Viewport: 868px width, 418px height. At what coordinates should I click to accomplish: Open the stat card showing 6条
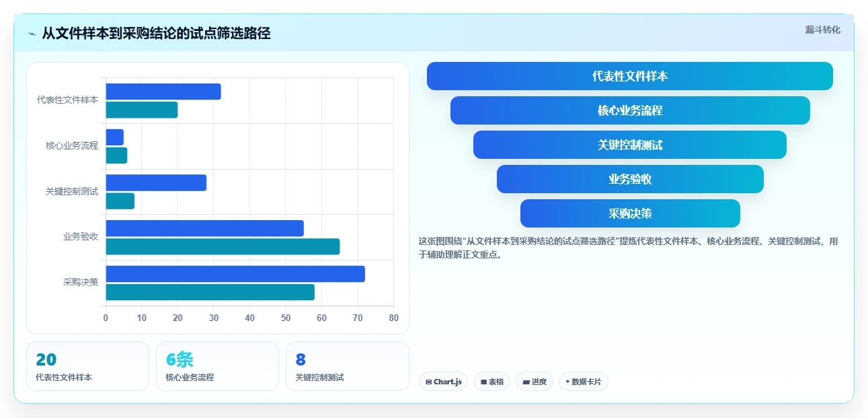click(x=217, y=366)
